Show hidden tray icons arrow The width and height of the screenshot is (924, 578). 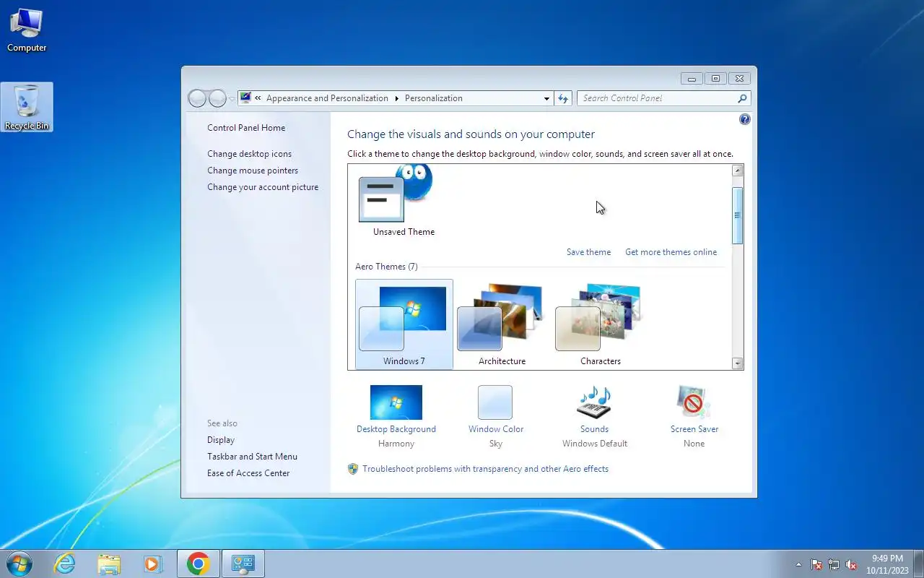[x=798, y=564]
